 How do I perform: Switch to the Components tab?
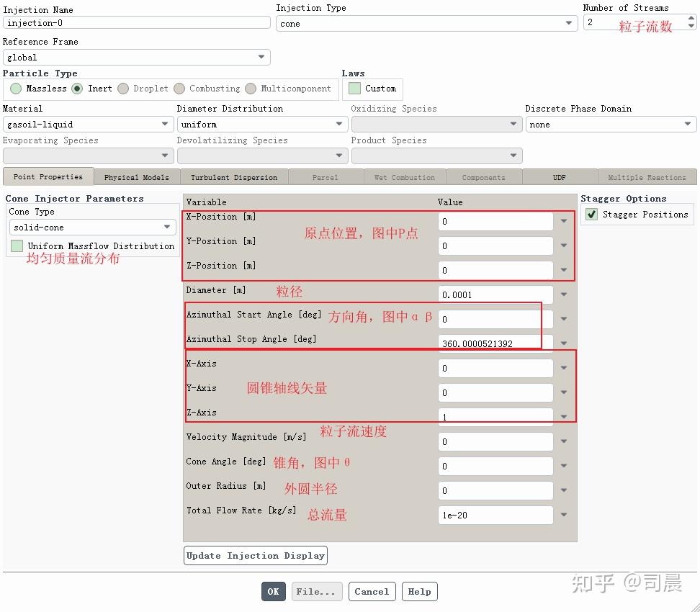pyautogui.click(x=484, y=177)
